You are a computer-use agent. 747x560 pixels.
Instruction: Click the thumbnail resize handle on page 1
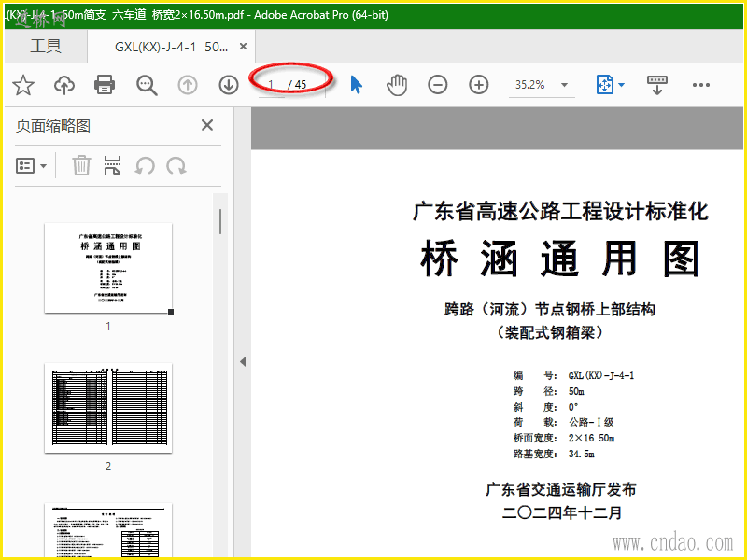tap(171, 312)
